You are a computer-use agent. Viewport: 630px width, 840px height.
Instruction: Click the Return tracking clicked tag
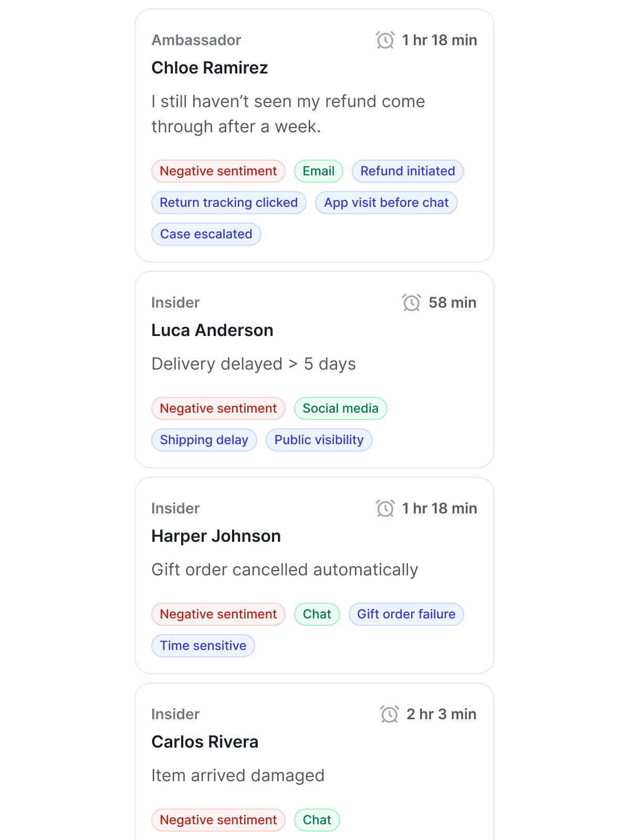[x=228, y=203]
